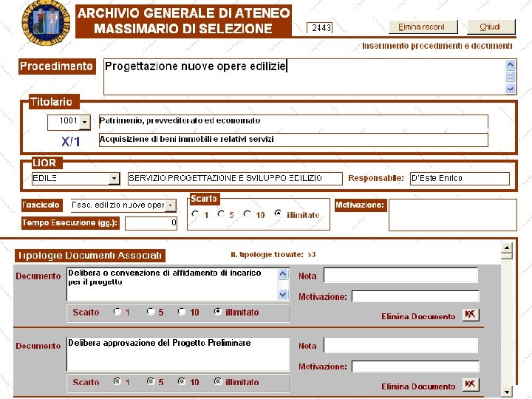Click documents list scroll up arrow
This screenshot has height=399, width=532.
click(x=507, y=248)
